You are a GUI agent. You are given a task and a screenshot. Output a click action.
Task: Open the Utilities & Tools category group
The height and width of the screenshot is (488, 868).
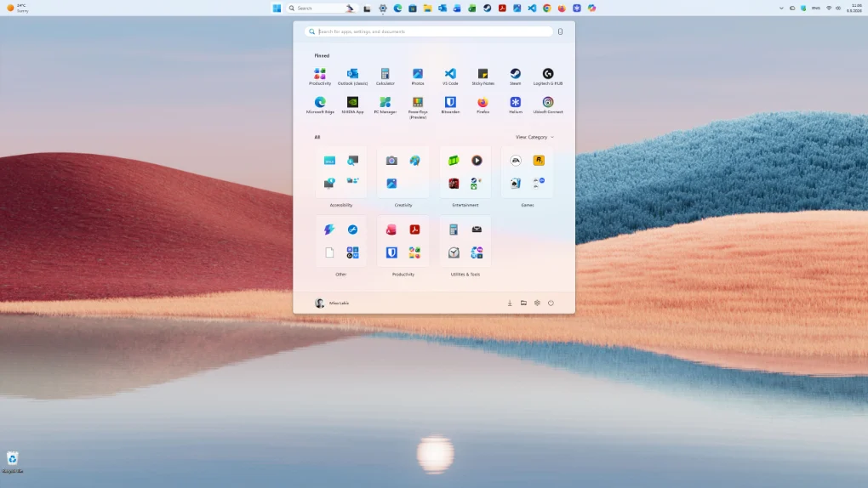coord(465,247)
